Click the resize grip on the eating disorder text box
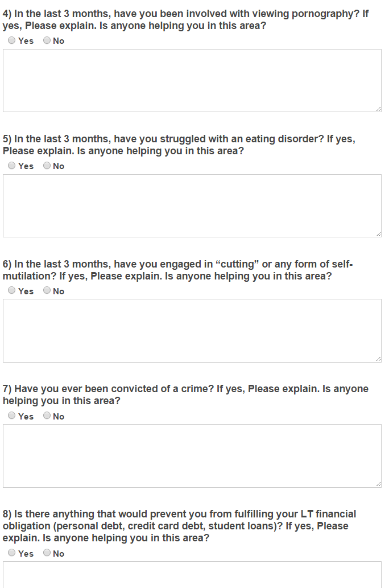 pyautogui.click(x=378, y=234)
